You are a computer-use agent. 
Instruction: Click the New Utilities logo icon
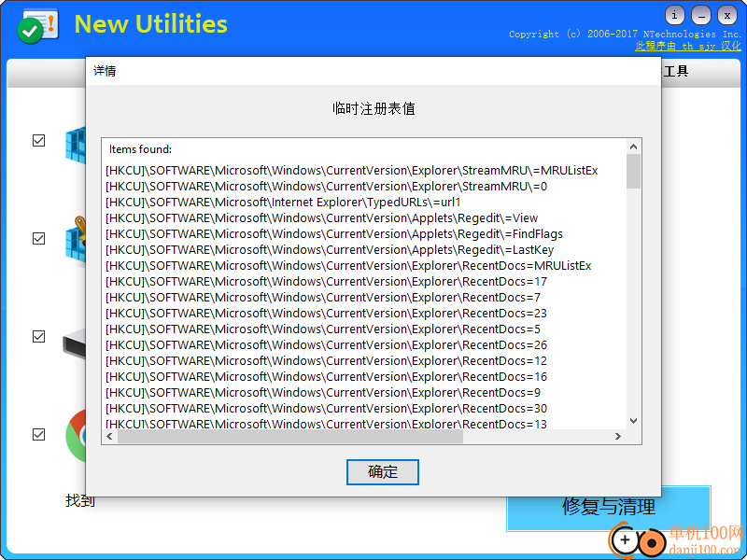(37, 27)
